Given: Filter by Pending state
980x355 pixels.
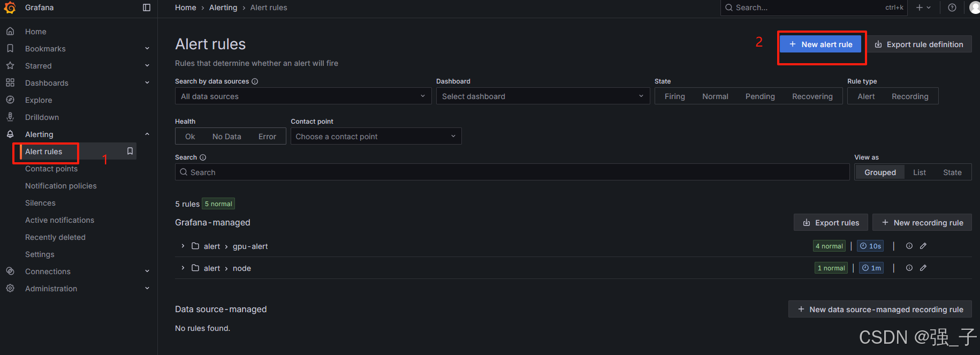Looking at the screenshot, I should tap(760, 96).
